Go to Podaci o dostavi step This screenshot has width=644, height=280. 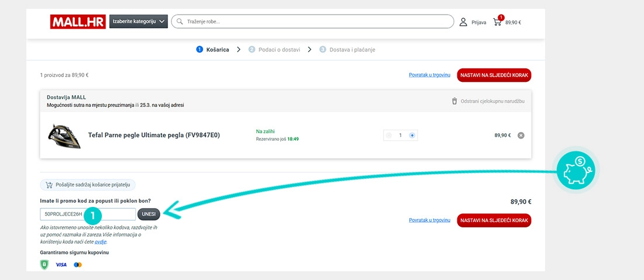tap(274, 50)
